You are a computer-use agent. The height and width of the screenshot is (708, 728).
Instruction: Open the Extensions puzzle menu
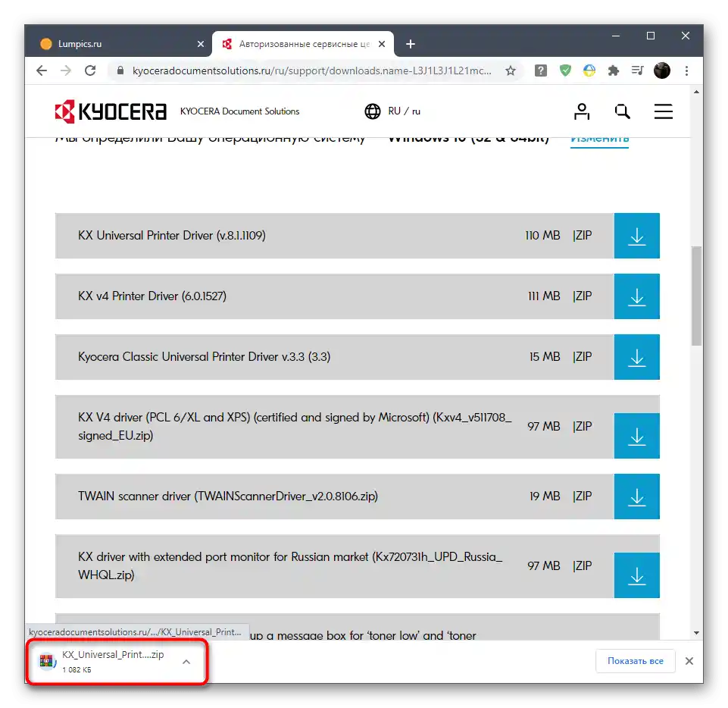614,70
